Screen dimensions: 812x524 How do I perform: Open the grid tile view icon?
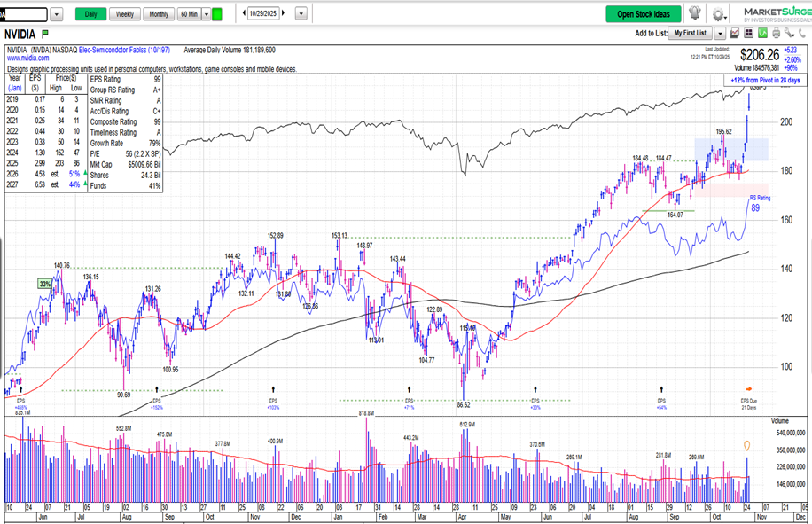[x=749, y=33]
